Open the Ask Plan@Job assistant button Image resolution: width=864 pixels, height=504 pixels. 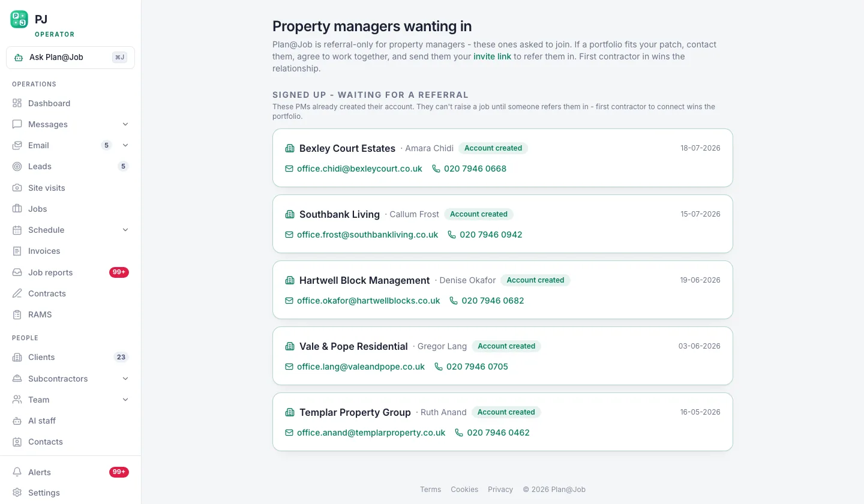[x=70, y=58]
